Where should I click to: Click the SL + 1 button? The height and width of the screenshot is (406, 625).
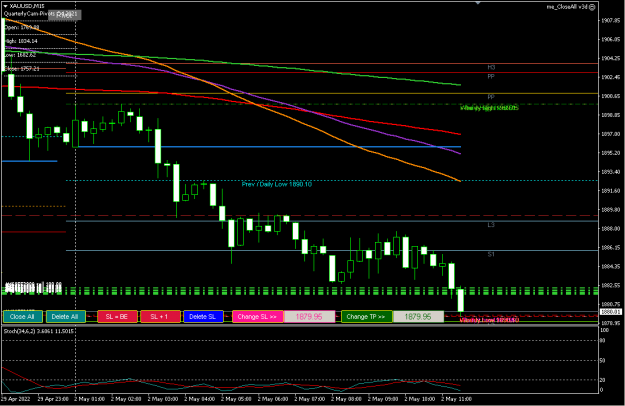click(x=160, y=317)
